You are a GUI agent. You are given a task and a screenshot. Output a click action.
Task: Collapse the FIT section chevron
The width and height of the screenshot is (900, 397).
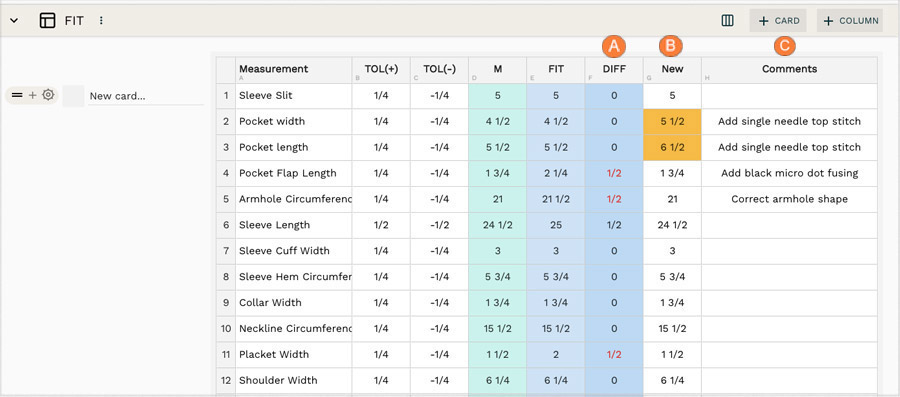coord(14,21)
